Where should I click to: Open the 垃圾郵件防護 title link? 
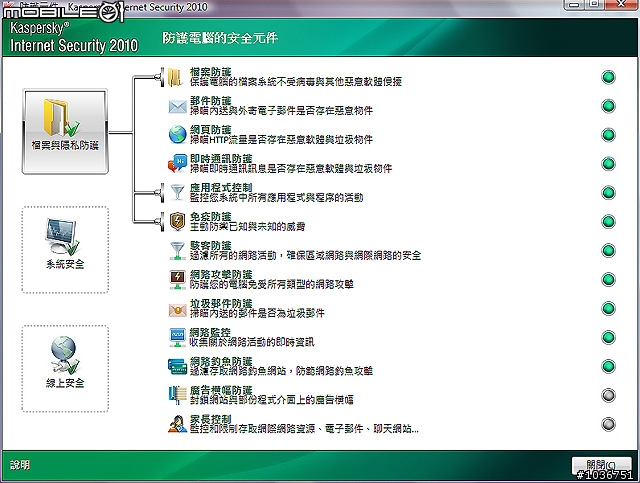(221, 304)
